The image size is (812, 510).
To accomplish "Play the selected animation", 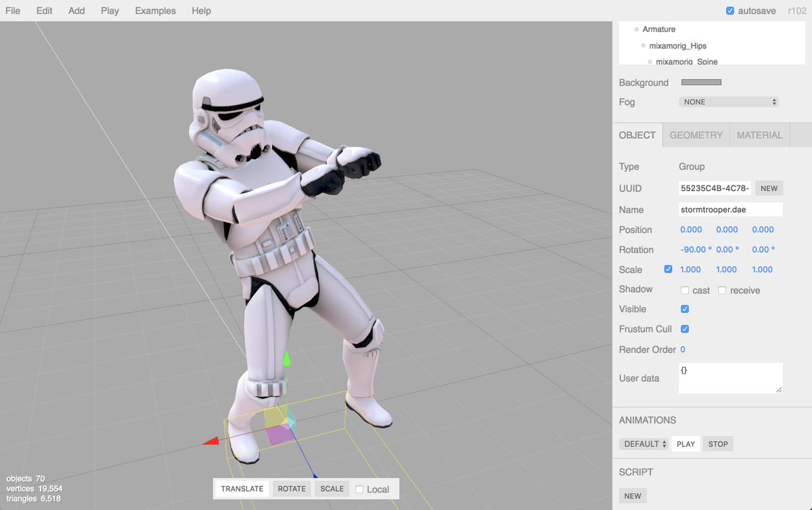I will coord(685,444).
